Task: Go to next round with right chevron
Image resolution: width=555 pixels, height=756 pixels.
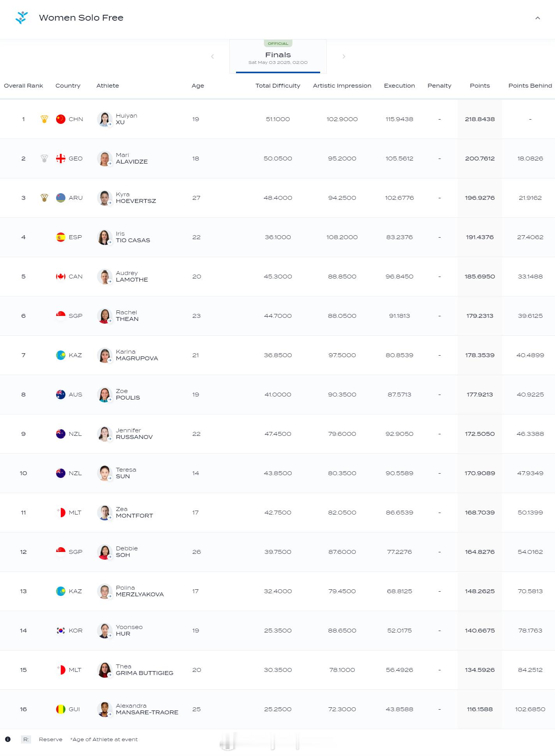Action: pos(344,56)
